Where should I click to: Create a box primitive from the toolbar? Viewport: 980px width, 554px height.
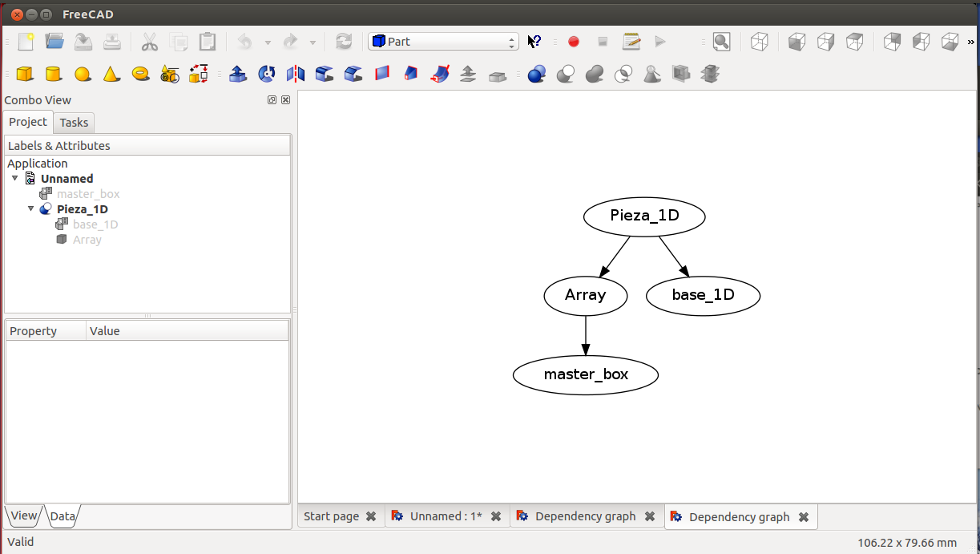pos(25,75)
